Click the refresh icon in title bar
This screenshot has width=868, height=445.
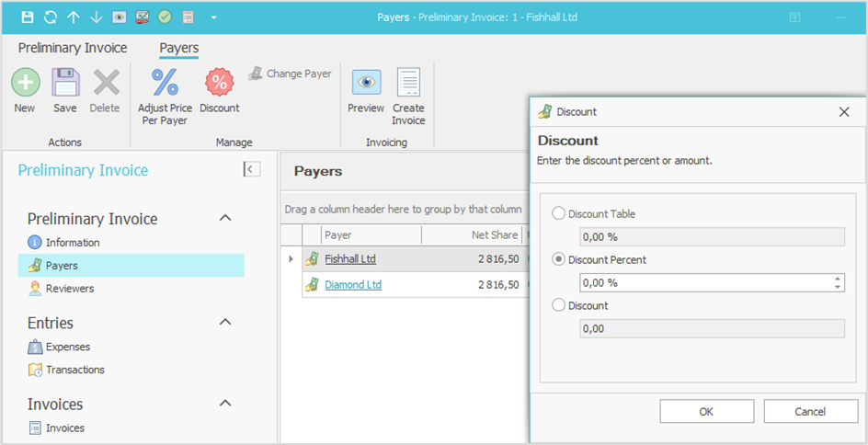tap(51, 17)
